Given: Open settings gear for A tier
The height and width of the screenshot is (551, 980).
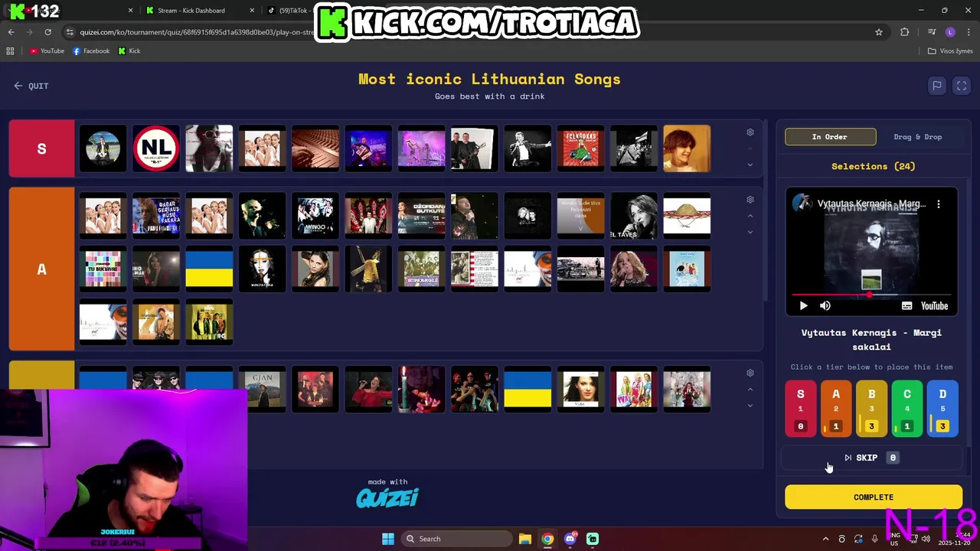Looking at the screenshot, I should pos(750,200).
